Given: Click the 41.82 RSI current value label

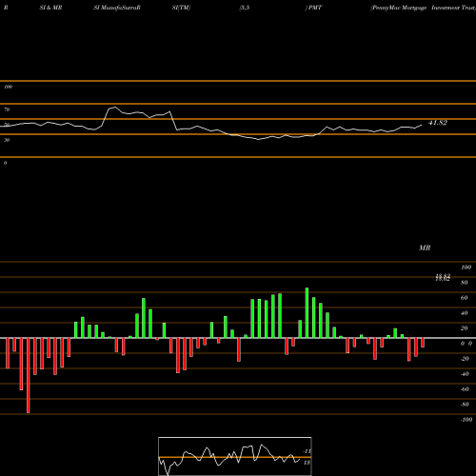Looking at the screenshot, I should tap(438, 123).
